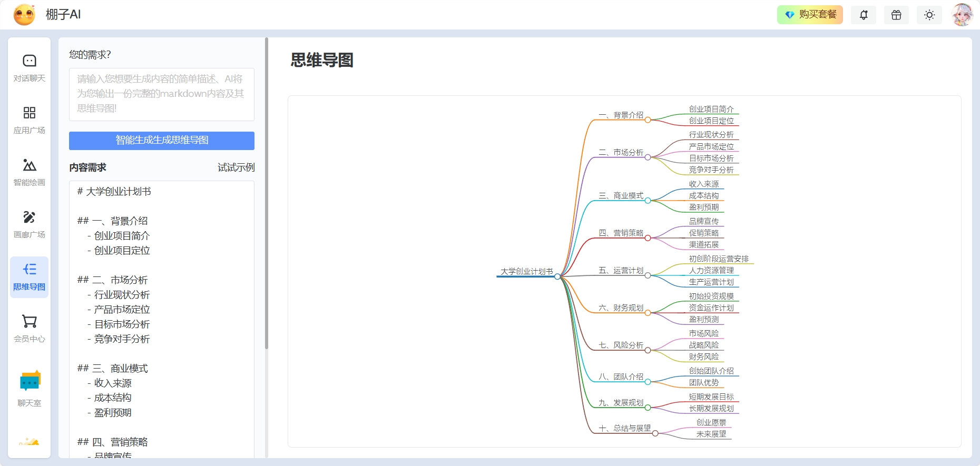The height and width of the screenshot is (466, 980).
Task: Click the 购买套餐 purchase button
Action: tap(810, 15)
